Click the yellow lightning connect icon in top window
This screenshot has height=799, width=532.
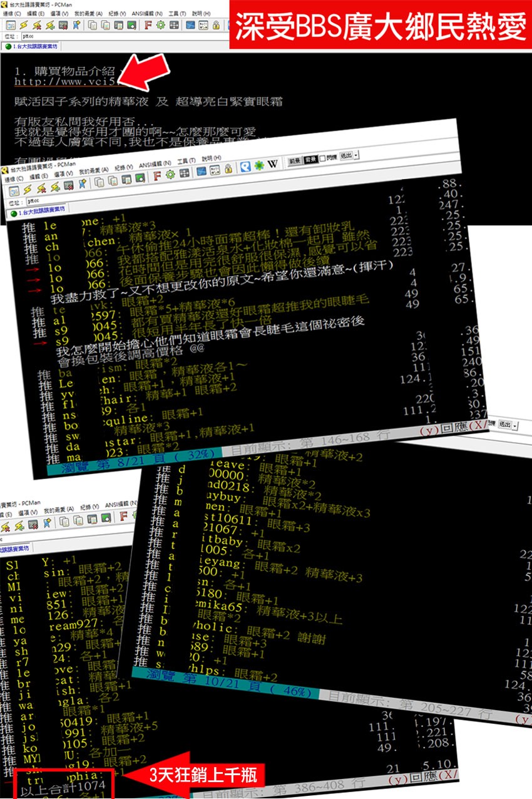[24, 26]
